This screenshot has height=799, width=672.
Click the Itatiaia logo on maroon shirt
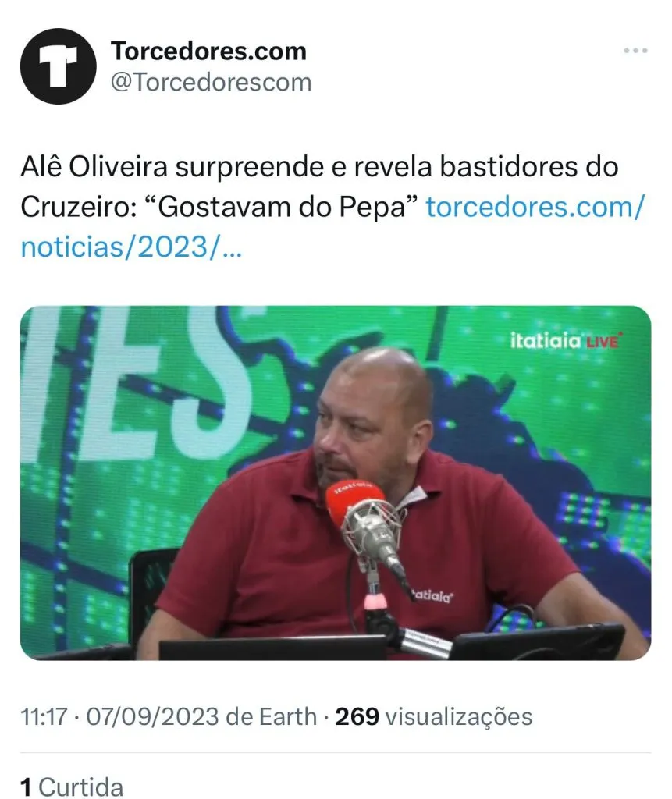coord(432,595)
